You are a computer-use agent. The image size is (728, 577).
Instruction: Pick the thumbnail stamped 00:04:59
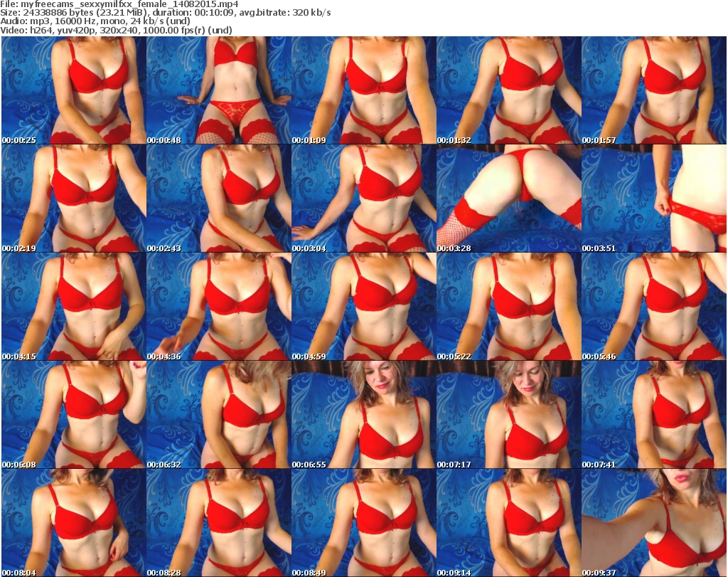363,307
